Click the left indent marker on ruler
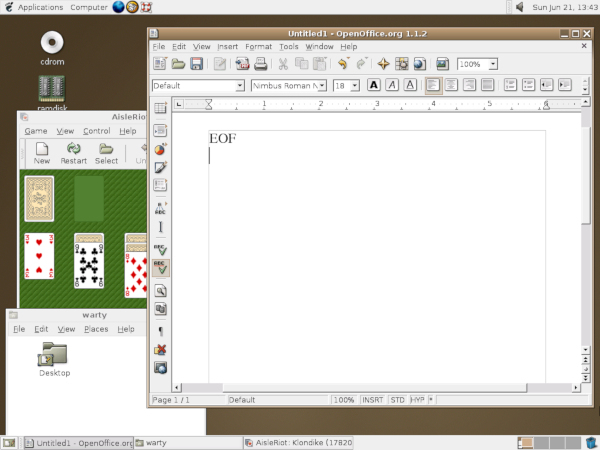This screenshot has height=450, width=600. (x=208, y=104)
